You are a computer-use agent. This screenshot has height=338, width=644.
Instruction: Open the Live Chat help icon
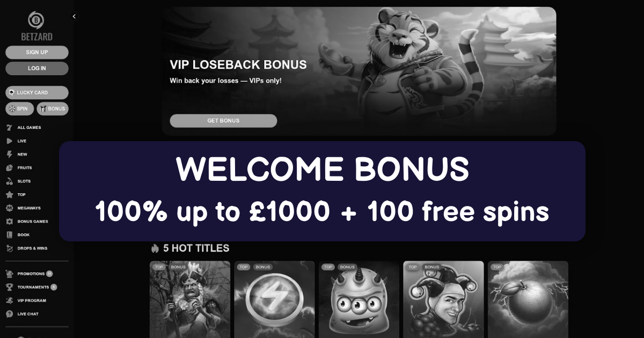tap(9, 314)
